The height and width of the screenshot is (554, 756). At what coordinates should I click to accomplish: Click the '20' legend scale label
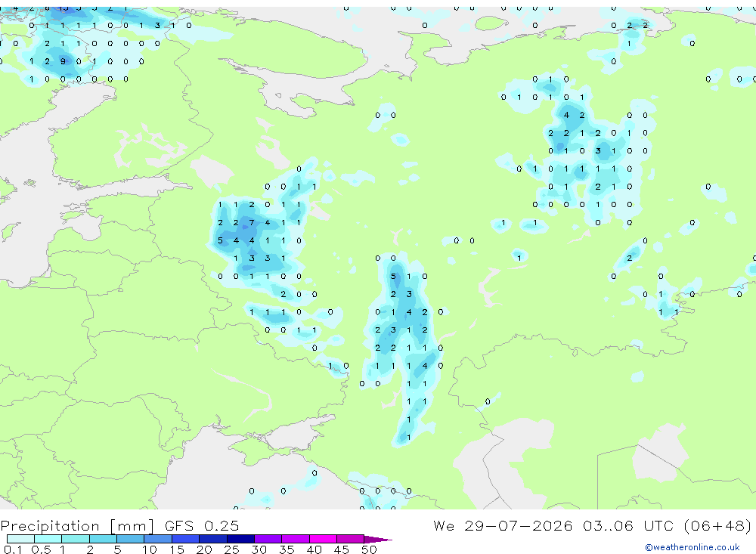tap(204, 549)
